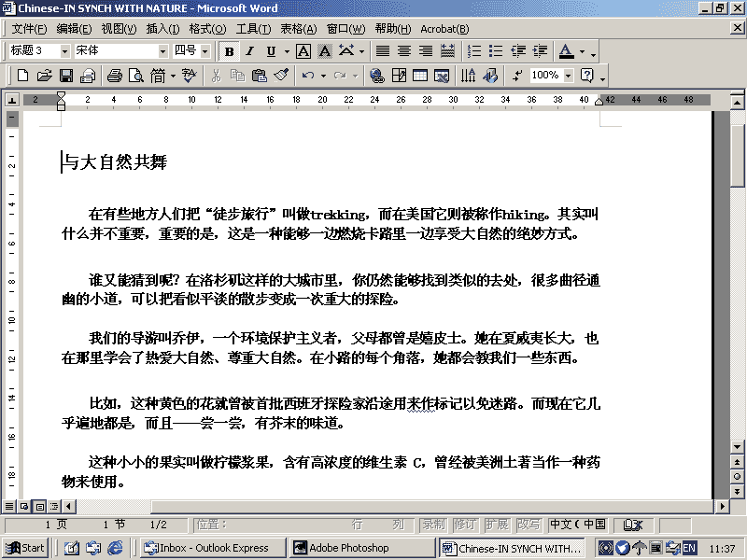
Task: Click the Windows Start button
Action: pyautogui.click(x=25, y=548)
